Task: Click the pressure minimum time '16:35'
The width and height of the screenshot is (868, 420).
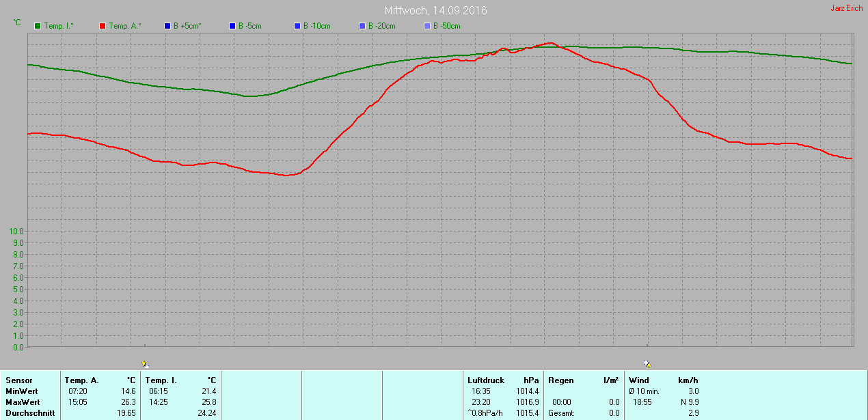Action: click(481, 391)
